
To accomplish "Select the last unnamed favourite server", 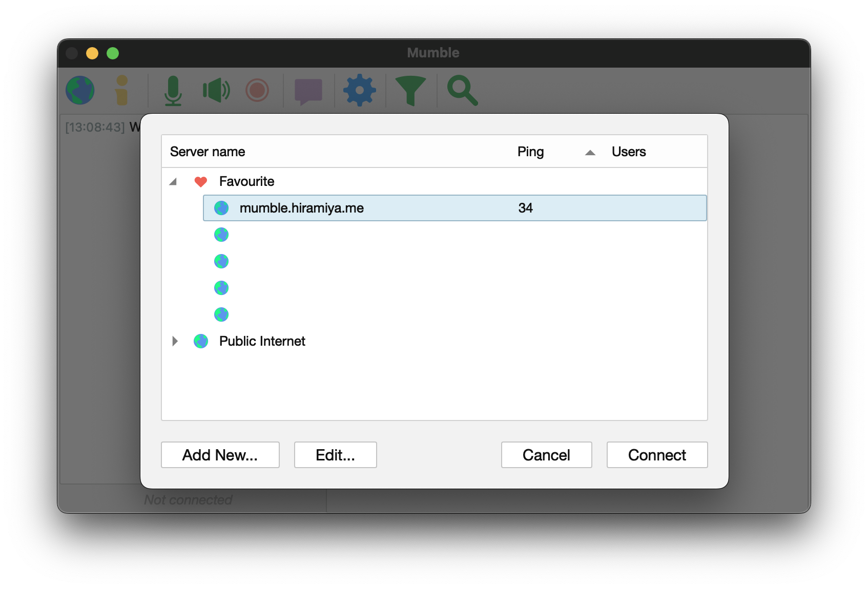I will [221, 314].
